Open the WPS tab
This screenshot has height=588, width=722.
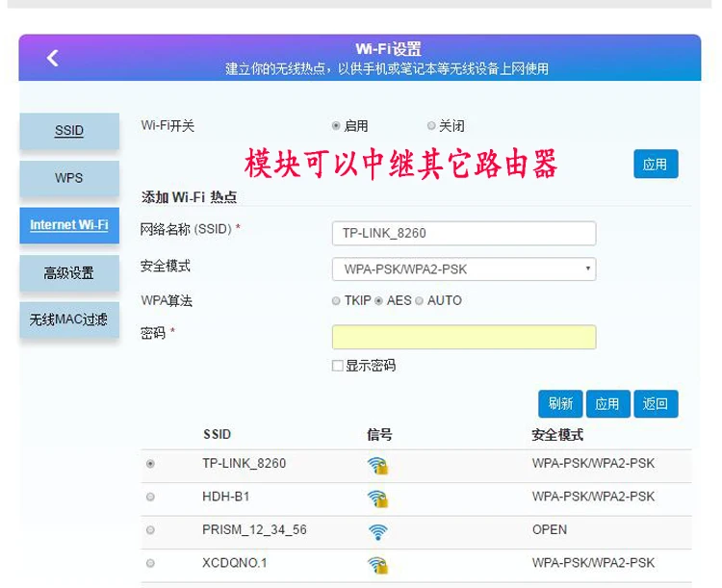point(69,178)
